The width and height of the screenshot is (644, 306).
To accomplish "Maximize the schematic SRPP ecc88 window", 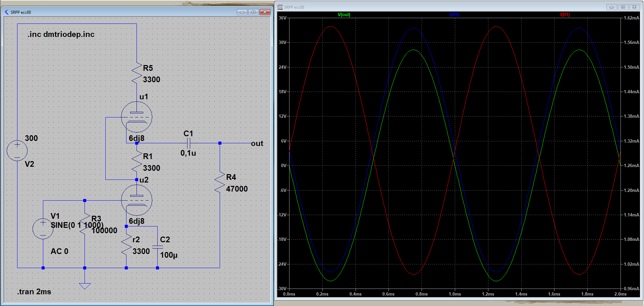I will tap(253, 12).
